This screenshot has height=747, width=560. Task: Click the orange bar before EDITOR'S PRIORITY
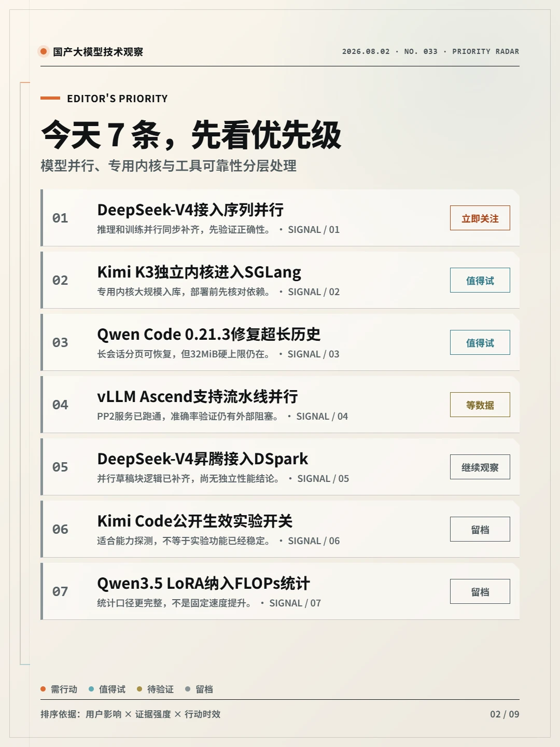click(x=50, y=98)
